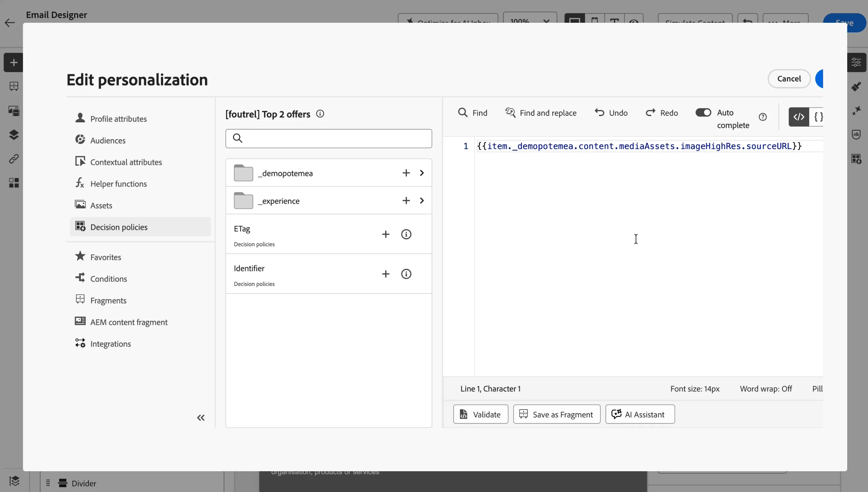The image size is (868, 492).
Task: Click the expression on editor line 1
Action: tap(639, 146)
